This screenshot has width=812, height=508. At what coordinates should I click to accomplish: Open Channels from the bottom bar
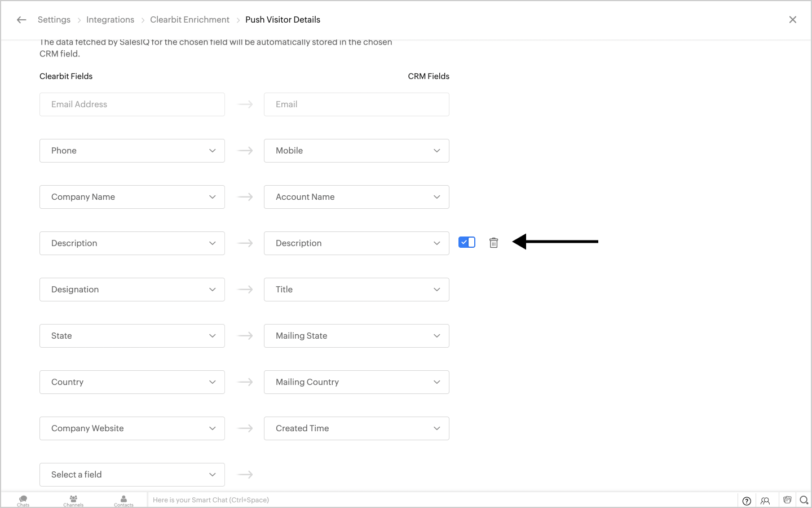73,500
